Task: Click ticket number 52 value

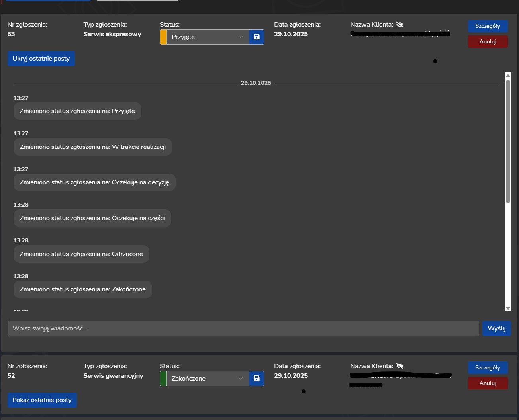Action: tap(11, 376)
